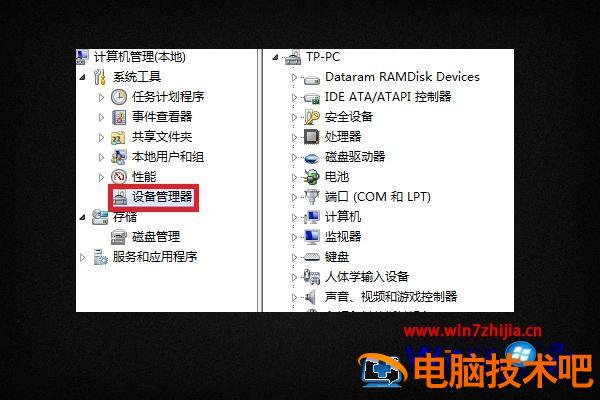
Task: Click the 任务计划程序 clock icon
Action: [119, 97]
